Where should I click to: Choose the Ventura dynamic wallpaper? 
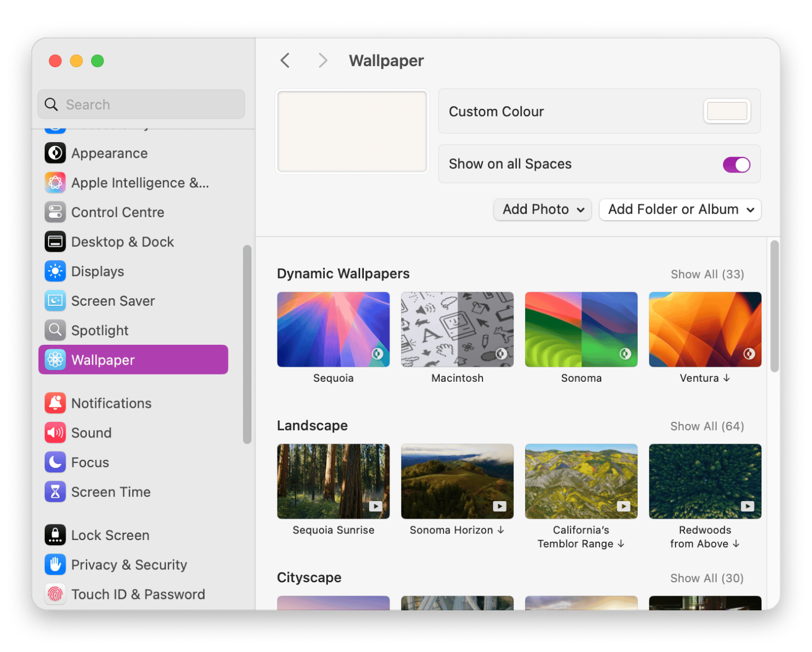point(705,330)
